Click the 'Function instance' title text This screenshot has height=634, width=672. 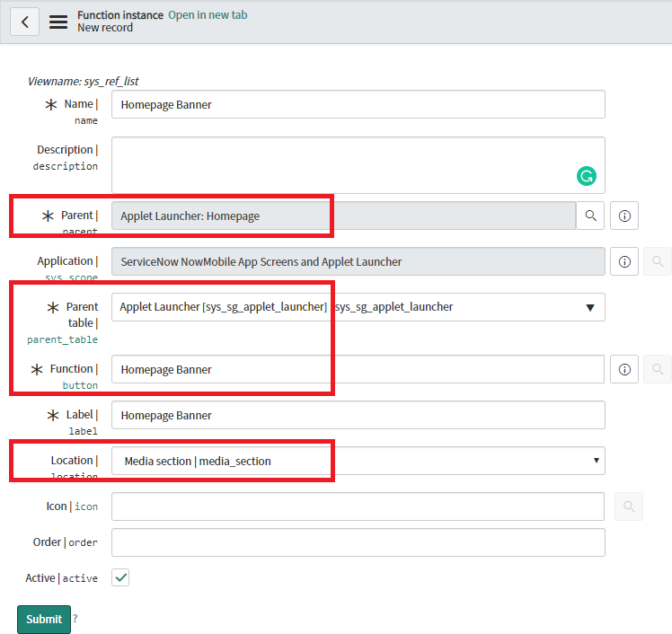[x=120, y=15]
